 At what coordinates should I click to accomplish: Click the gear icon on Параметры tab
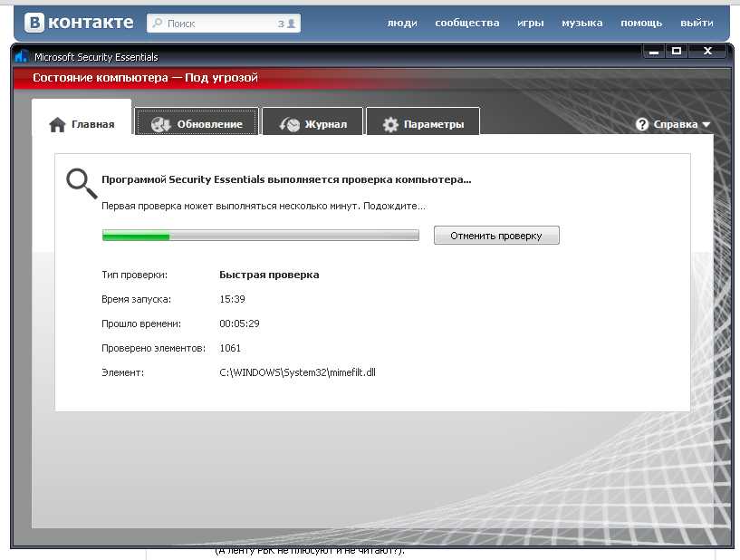[x=390, y=124]
